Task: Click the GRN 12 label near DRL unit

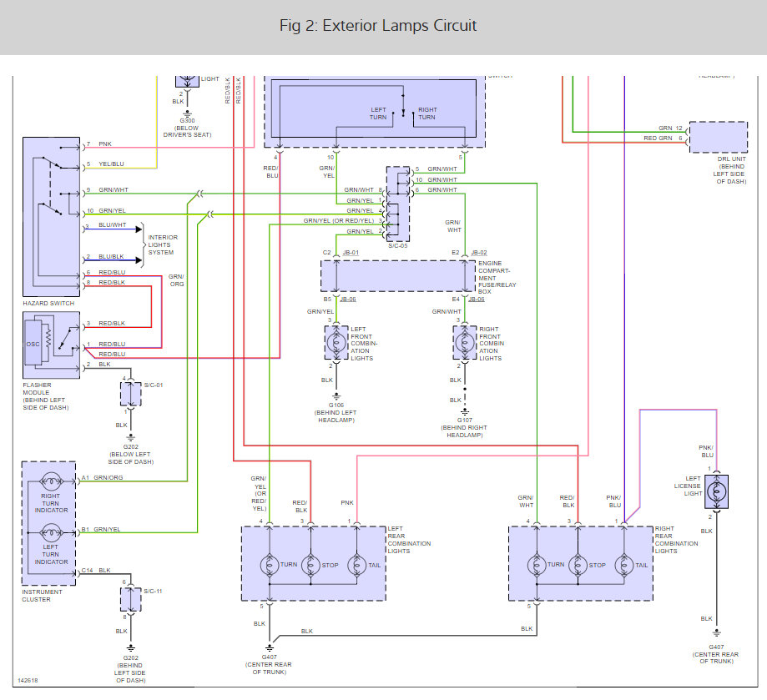Action: coord(670,128)
